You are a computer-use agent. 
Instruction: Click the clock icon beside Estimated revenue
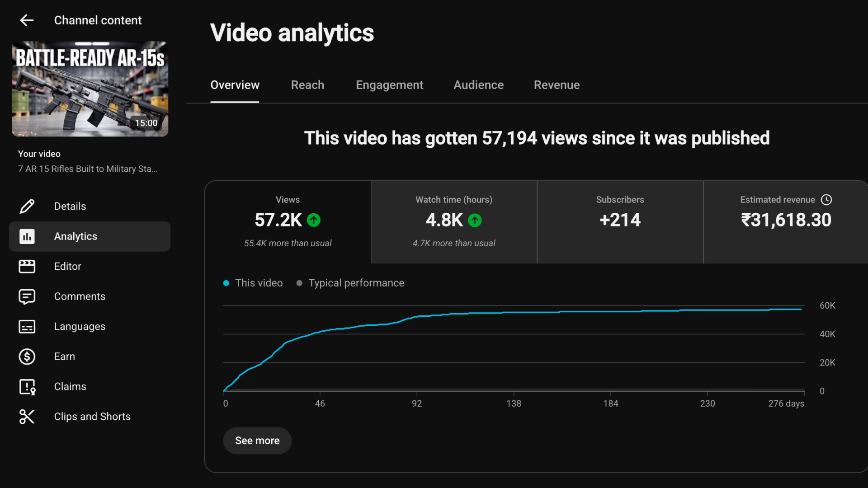click(x=826, y=200)
